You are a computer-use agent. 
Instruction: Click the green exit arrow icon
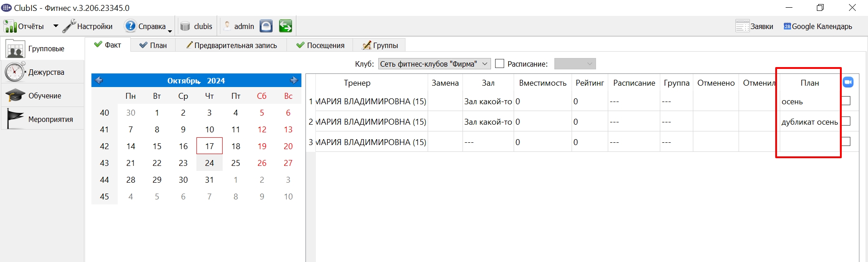286,26
